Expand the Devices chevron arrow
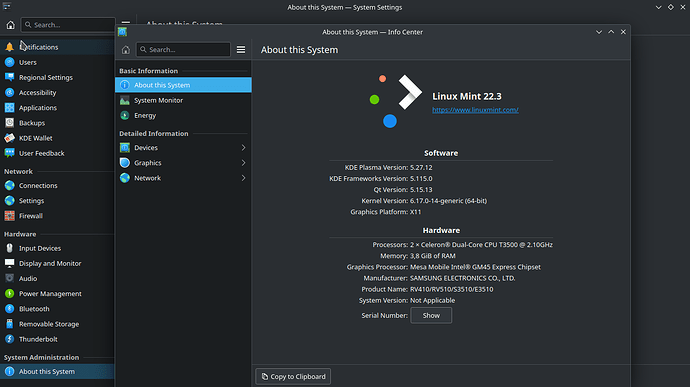Viewport: 690px width, 387px height. 243,148
